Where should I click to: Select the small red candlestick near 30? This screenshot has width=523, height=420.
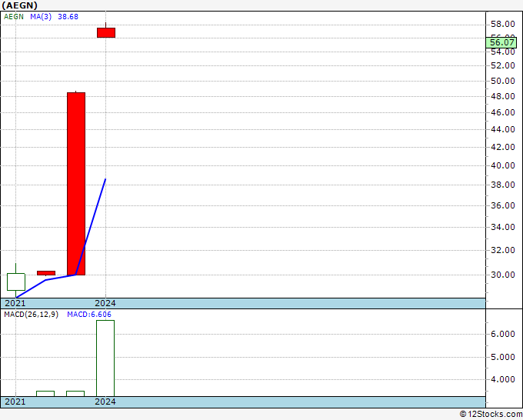tap(46, 273)
